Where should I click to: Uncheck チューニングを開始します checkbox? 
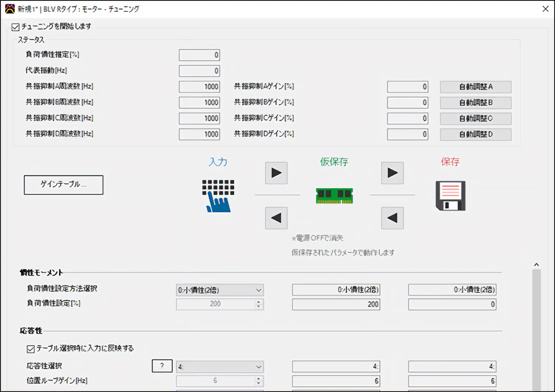pos(15,26)
